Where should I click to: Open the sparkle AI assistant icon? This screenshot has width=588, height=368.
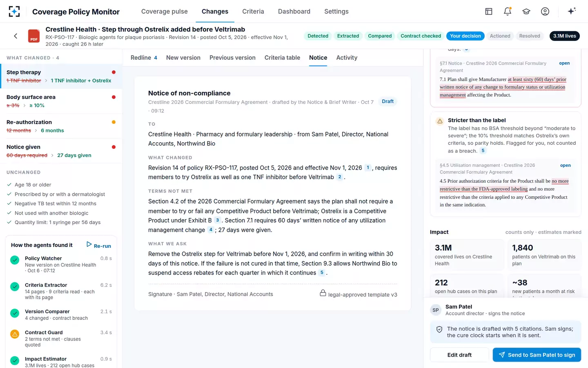click(x=572, y=11)
